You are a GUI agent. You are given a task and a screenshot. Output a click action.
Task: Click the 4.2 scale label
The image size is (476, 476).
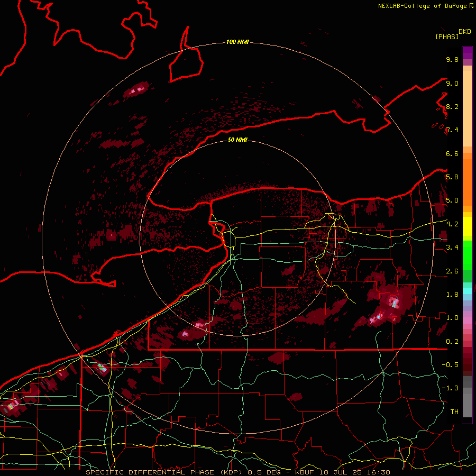click(x=452, y=224)
